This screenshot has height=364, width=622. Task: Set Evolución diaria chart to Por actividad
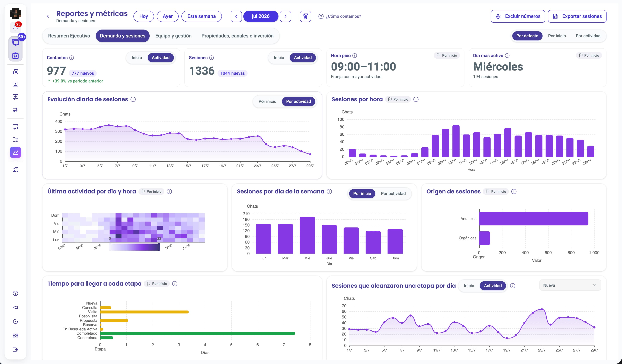pos(298,101)
